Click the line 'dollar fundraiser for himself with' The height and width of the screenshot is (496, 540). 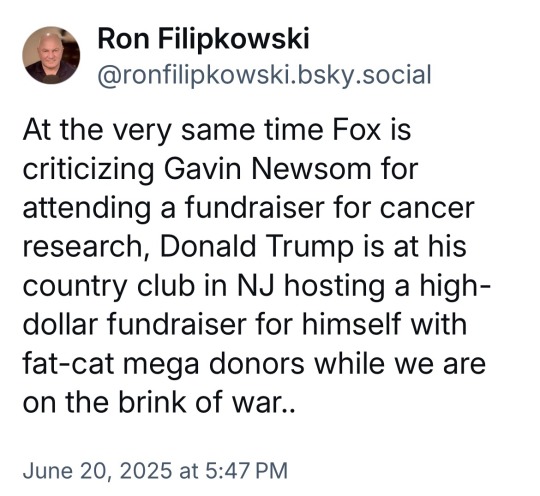(x=245, y=324)
